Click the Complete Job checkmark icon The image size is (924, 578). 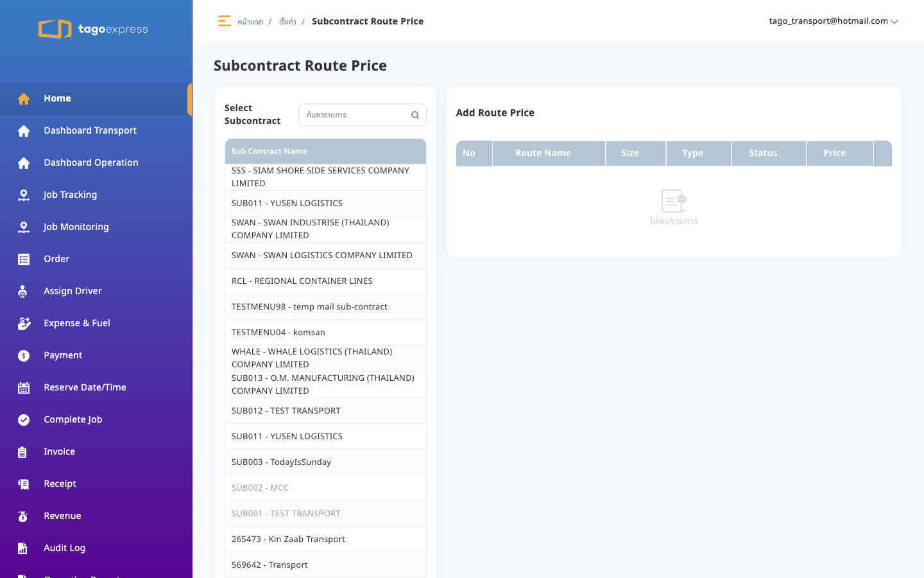(24, 420)
